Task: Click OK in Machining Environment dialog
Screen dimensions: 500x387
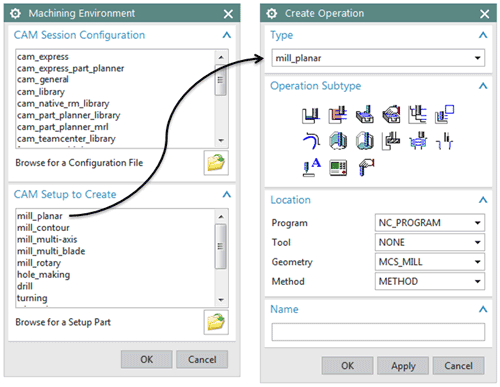Action: tap(147, 359)
